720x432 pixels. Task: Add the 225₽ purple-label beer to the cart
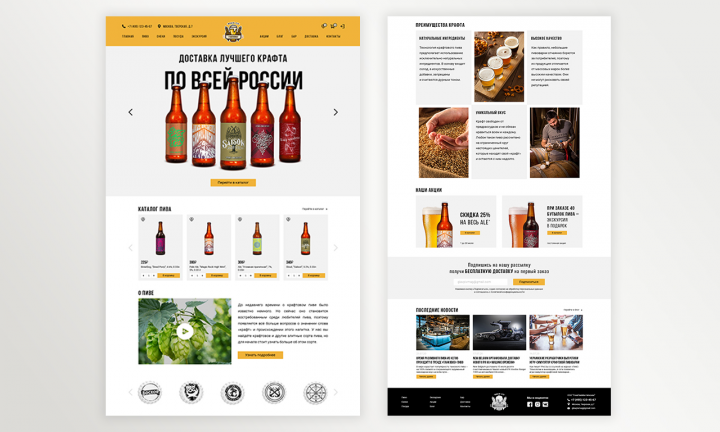169,275
